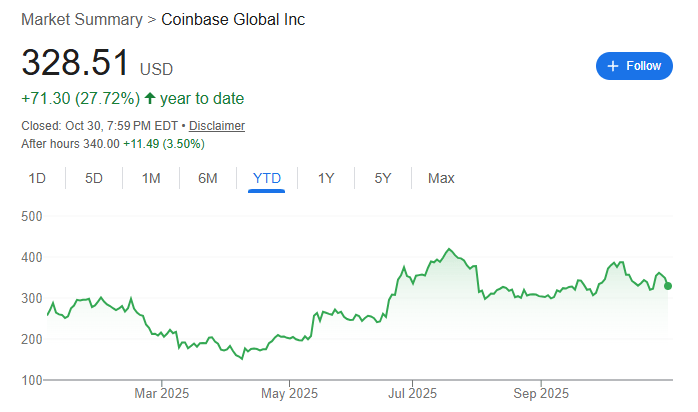The width and height of the screenshot is (698, 412).
Task: Switch chart to 1D range
Action: 37,178
